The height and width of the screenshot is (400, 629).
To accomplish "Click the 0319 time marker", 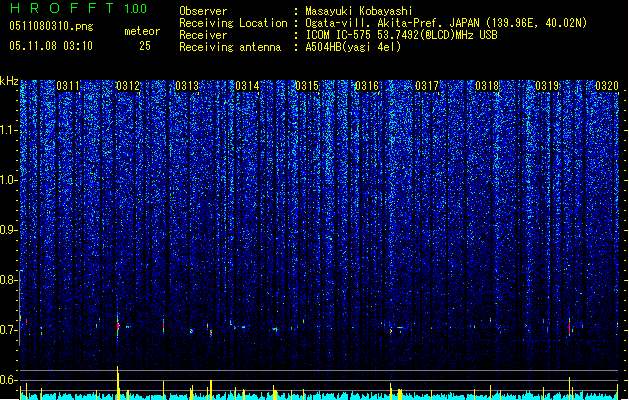I will click(547, 85).
